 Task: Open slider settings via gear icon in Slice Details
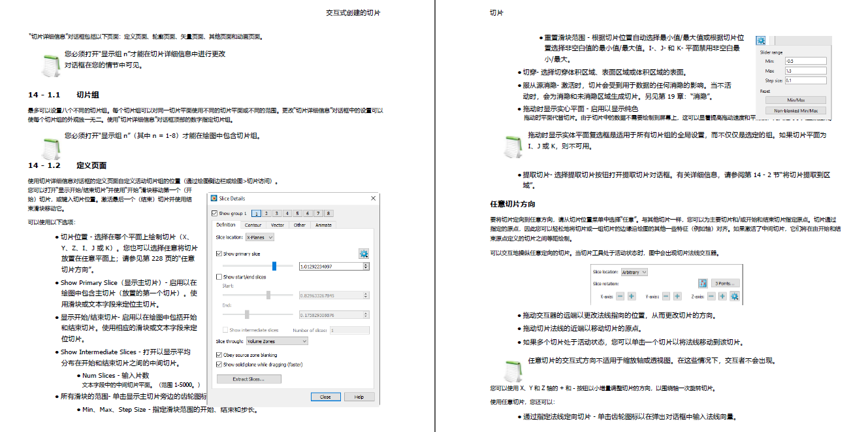tap(364, 254)
